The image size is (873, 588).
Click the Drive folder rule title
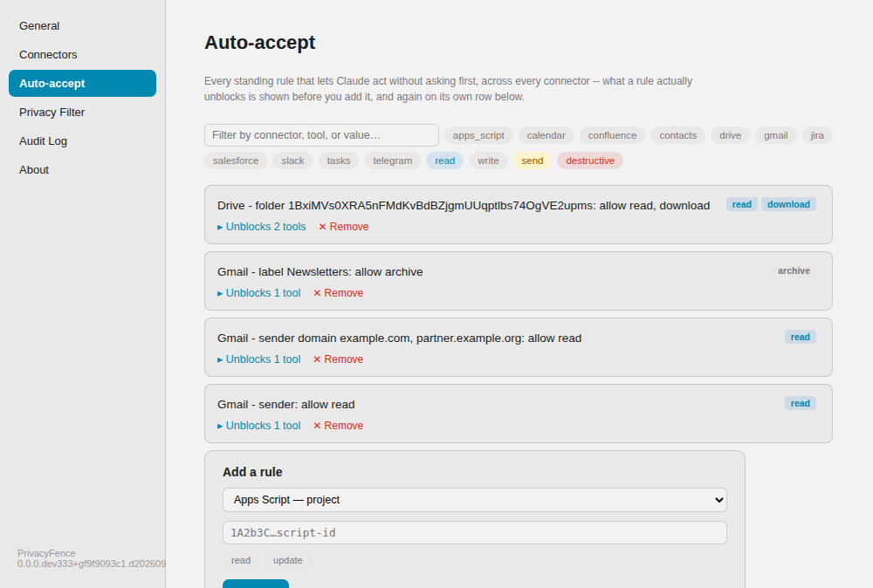coord(464,206)
